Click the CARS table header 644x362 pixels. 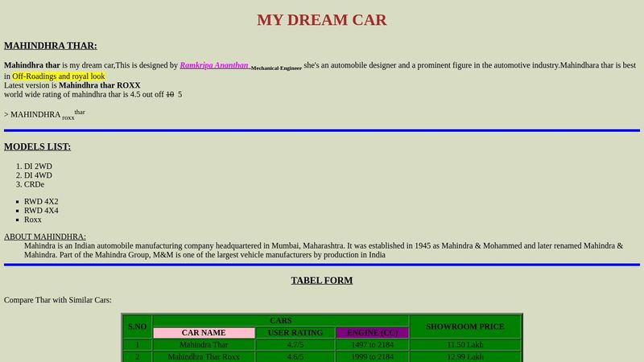(281, 320)
